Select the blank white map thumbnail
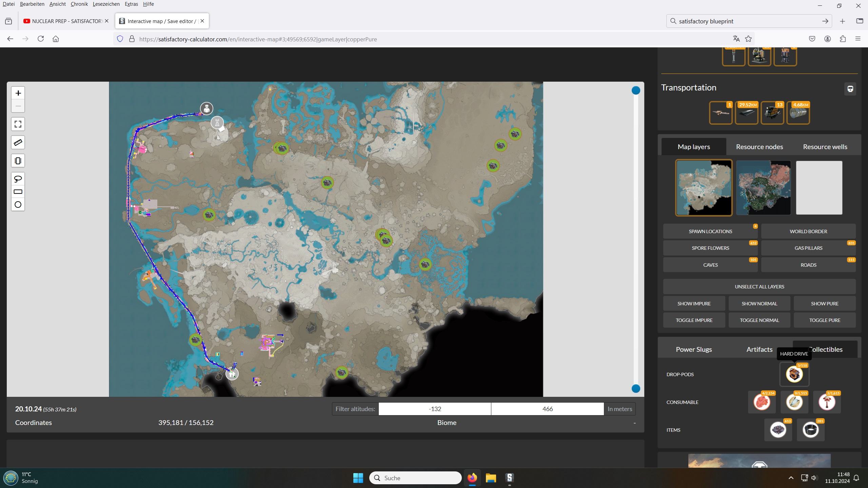This screenshot has width=868, height=488. [x=819, y=188]
